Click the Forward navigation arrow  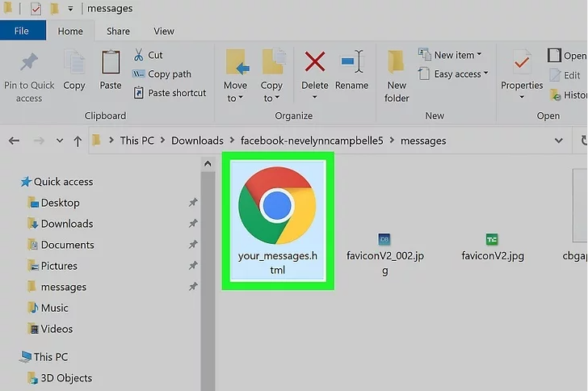(39, 141)
